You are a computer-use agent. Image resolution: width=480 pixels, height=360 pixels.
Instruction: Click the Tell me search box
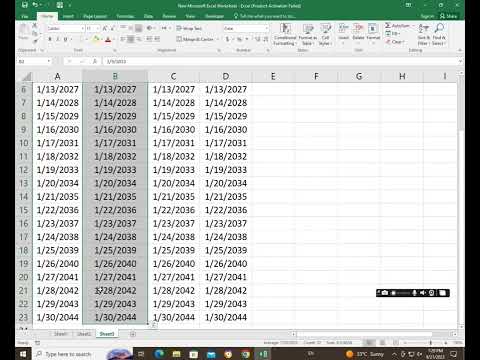[x=265, y=16]
